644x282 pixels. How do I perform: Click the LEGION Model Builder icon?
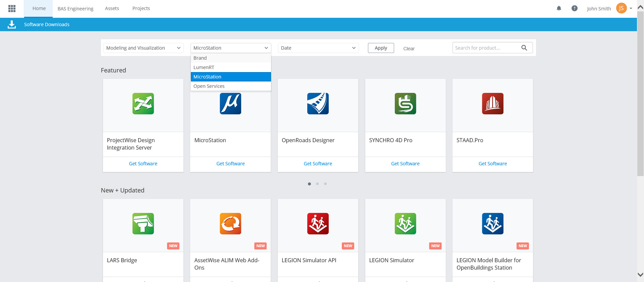[493, 224]
